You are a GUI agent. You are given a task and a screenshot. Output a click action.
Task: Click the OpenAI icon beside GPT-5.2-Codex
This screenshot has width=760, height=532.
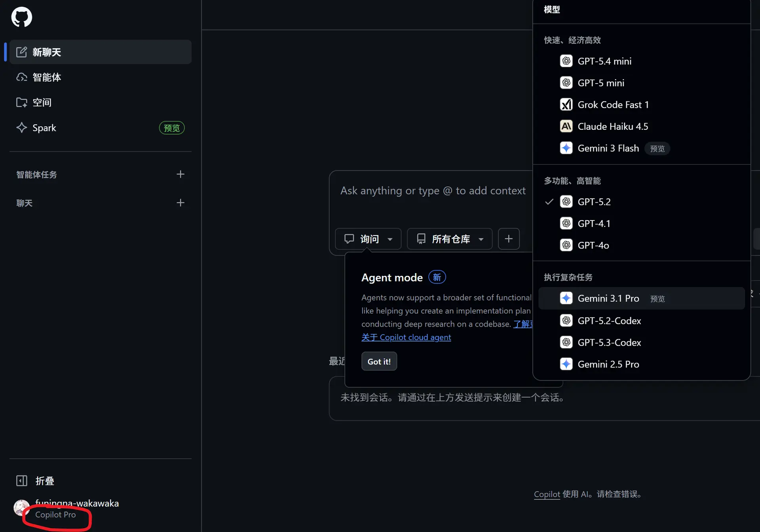(566, 320)
